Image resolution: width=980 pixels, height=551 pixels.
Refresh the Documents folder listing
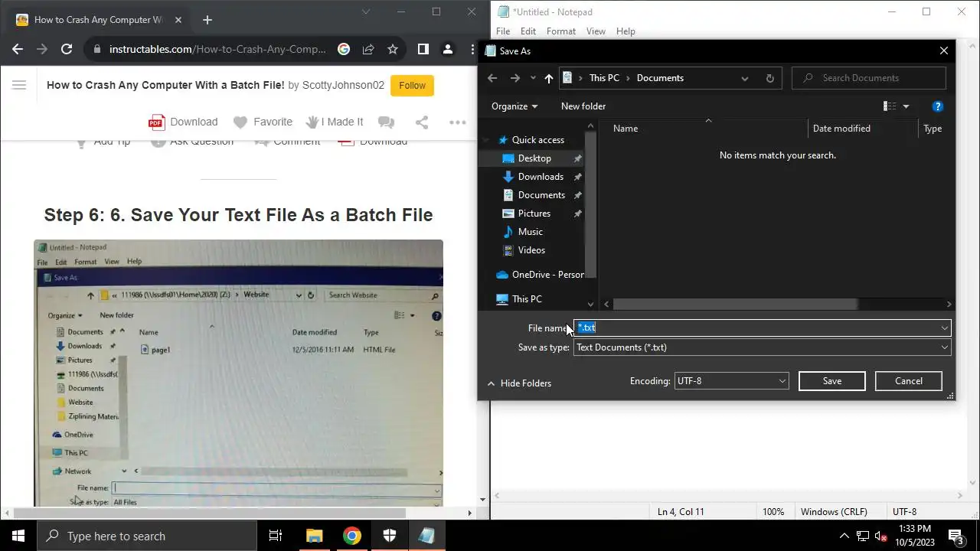click(x=769, y=78)
